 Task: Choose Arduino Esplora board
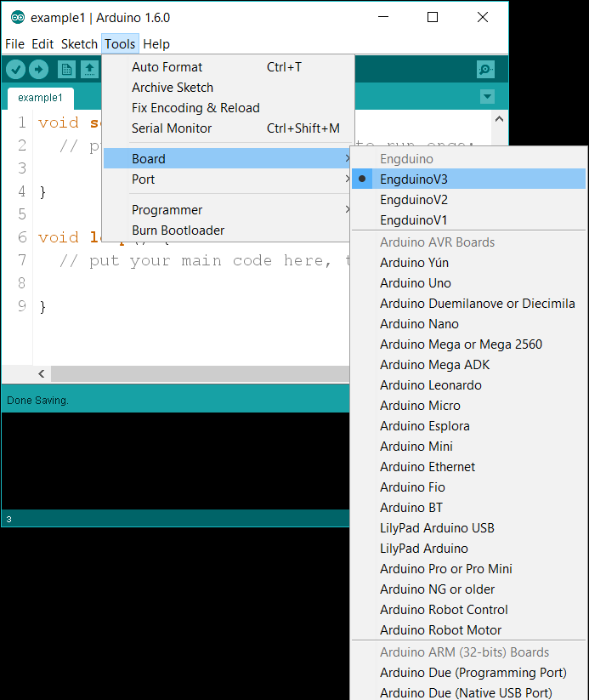tap(468, 426)
